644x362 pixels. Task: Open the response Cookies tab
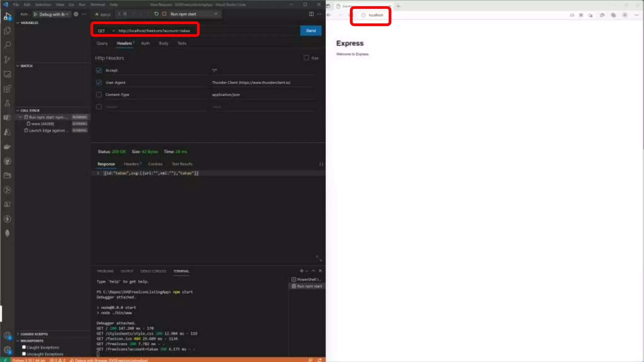click(155, 164)
